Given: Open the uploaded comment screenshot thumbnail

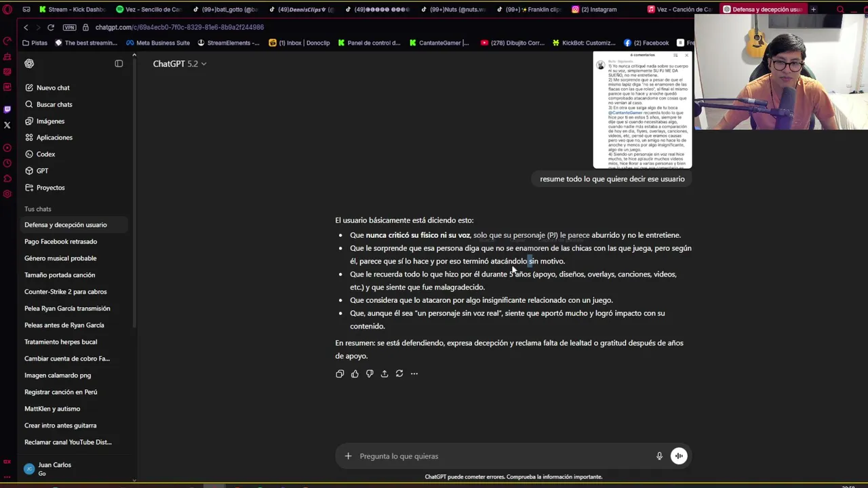Looking at the screenshot, I should (642, 110).
